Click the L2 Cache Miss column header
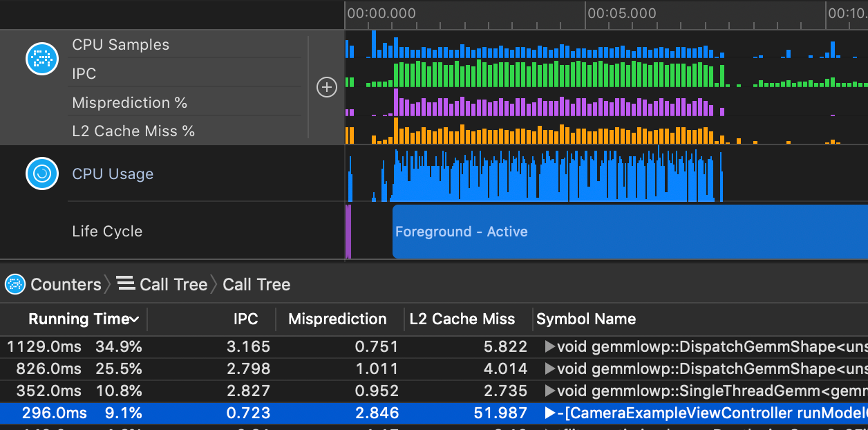 (x=462, y=319)
